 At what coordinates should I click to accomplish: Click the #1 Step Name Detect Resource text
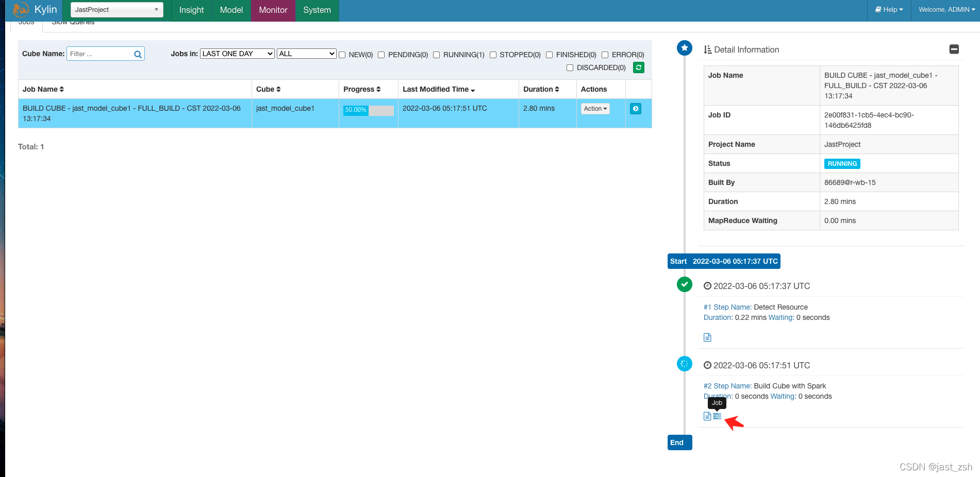(756, 307)
